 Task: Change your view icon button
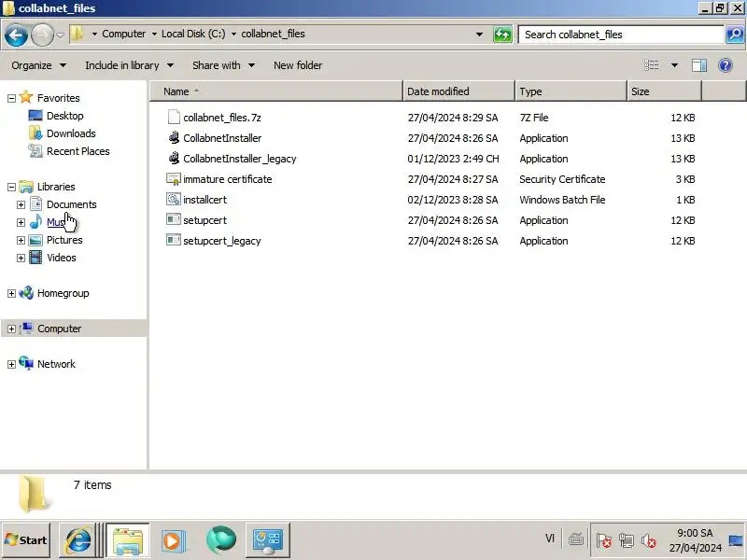(x=651, y=65)
